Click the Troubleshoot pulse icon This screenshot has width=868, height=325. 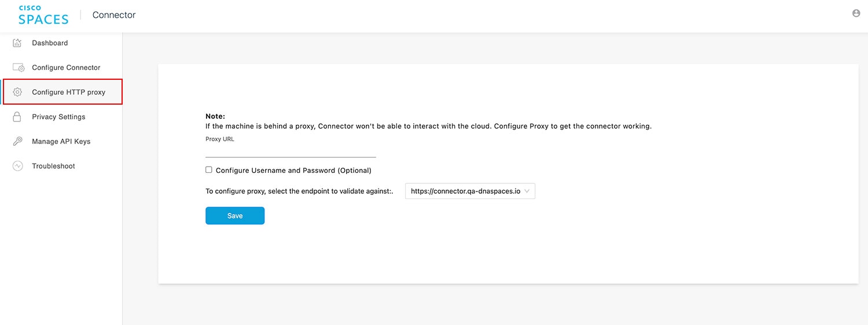pos(17,166)
